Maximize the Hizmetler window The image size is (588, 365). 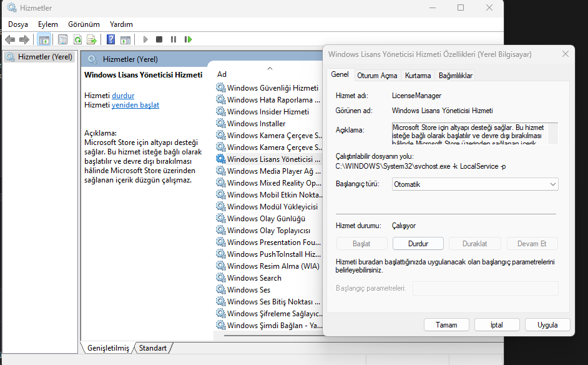461,7
